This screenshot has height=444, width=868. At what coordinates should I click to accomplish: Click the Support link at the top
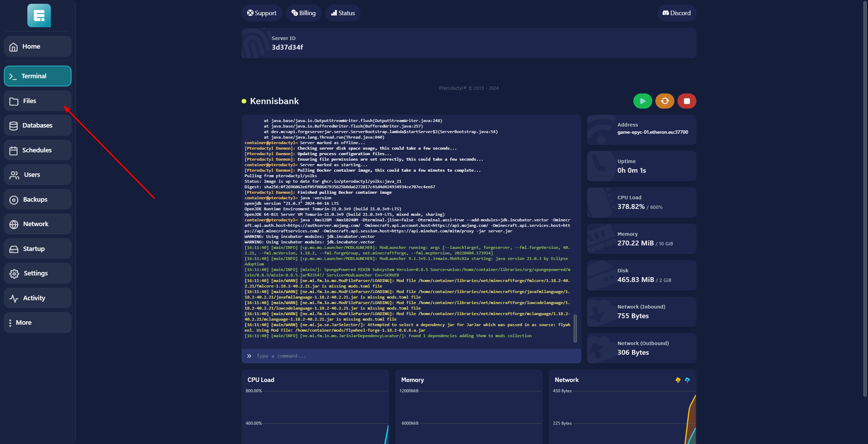[x=262, y=13]
